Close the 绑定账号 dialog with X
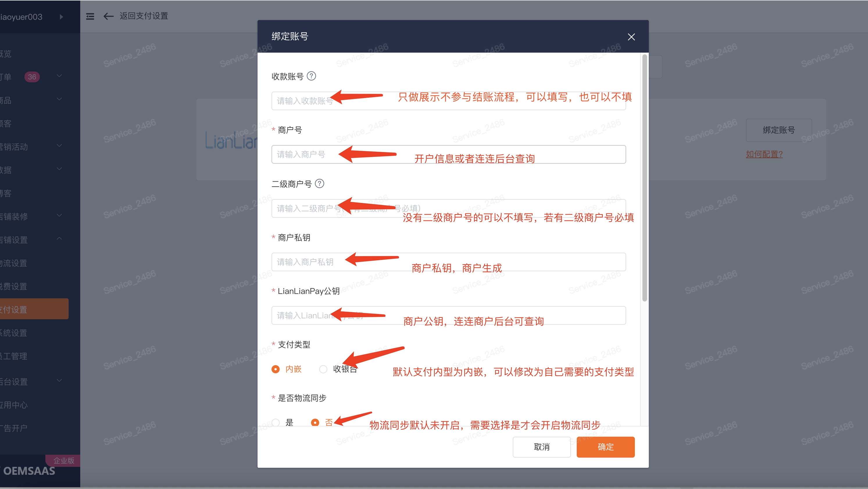Viewport: 868px width, 489px height. tap(631, 37)
